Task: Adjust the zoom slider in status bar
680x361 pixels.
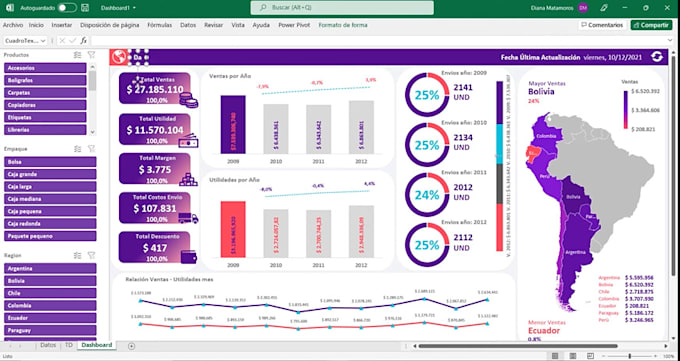Action: pyautogui.click(x=630, y=356)
